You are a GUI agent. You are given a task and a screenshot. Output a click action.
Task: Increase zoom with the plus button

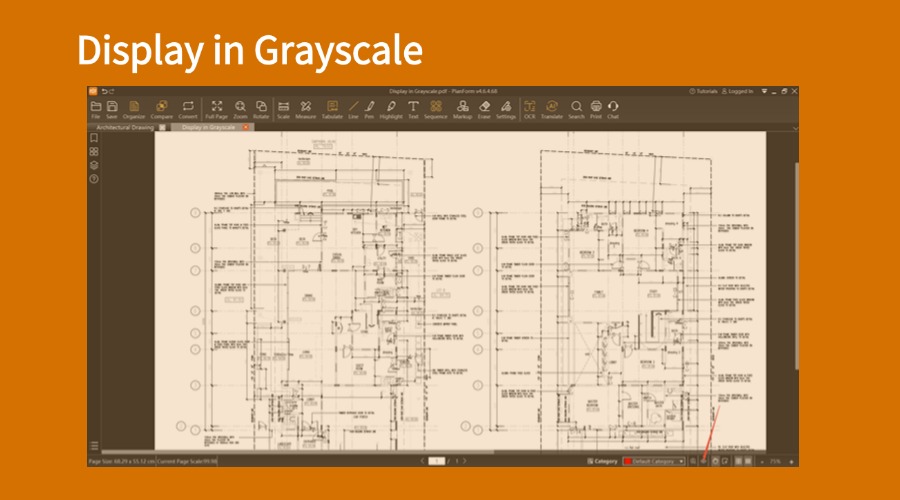(792, 462)
